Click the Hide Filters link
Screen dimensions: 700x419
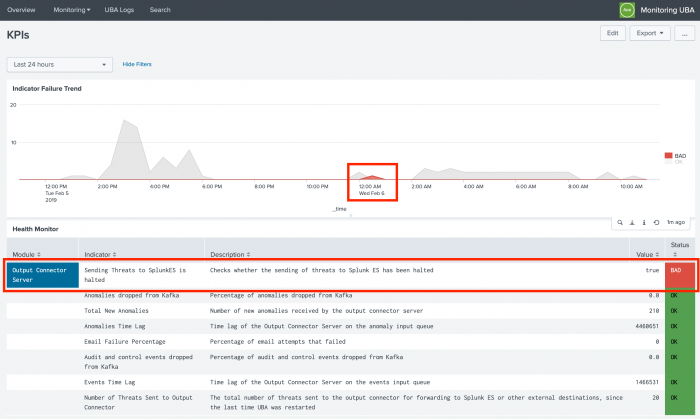(137, 64)
